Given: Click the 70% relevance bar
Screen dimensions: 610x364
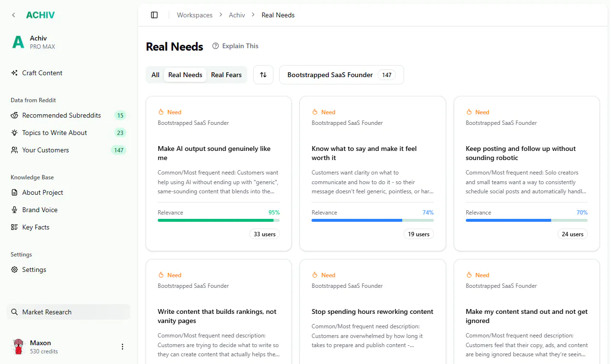Looking at the screenshot, I should tap(527, 220).
